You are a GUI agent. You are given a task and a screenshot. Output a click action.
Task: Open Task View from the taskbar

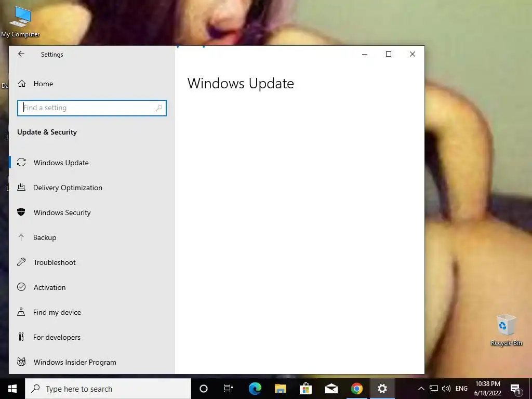pos(229,389)
